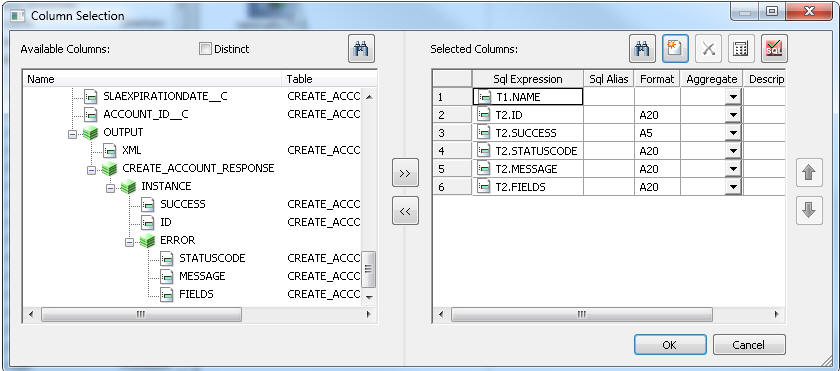The image size is (840, 371).
Task: Click the Sql Expression column header
Action: (x=528, y=79)
